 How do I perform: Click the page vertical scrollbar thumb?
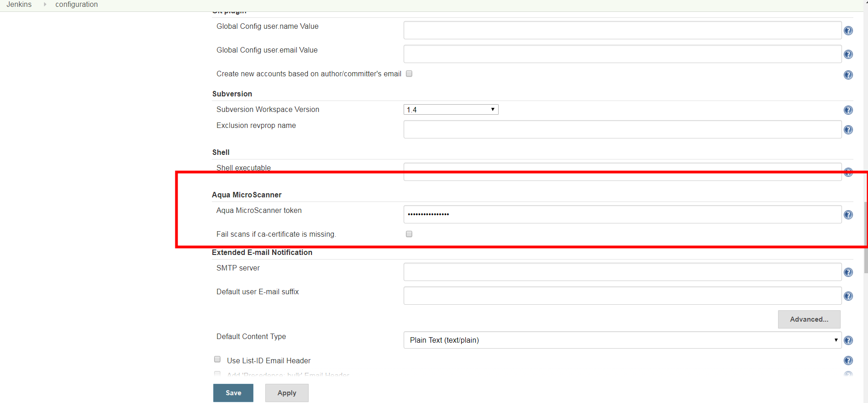pos(866,238)
